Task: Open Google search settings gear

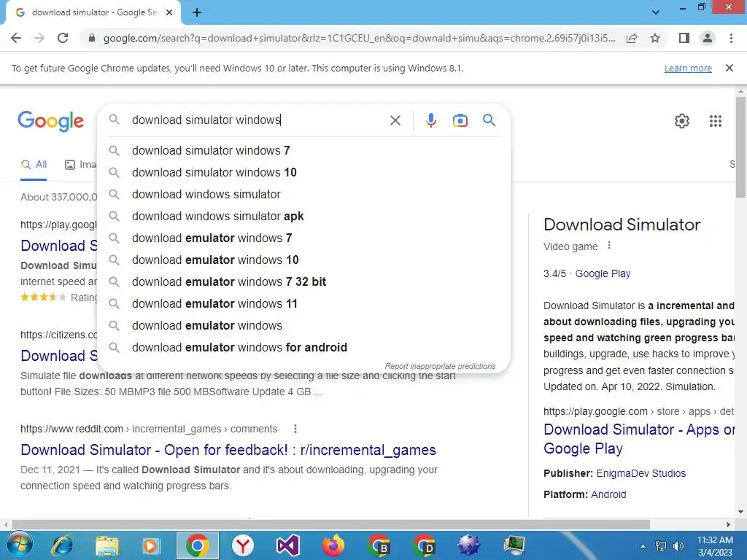Action: [682, 121]
